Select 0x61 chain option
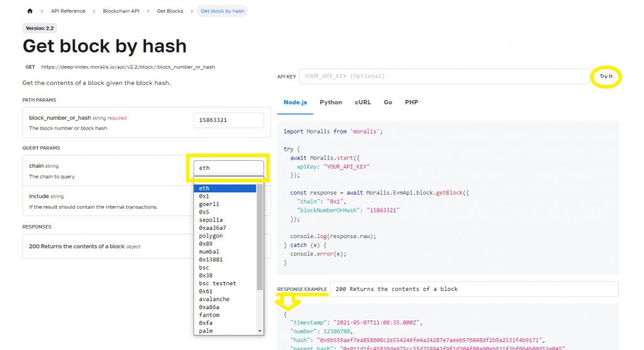Image resolution: width=644 pixels, height=350 pixels. pos(225,292)
